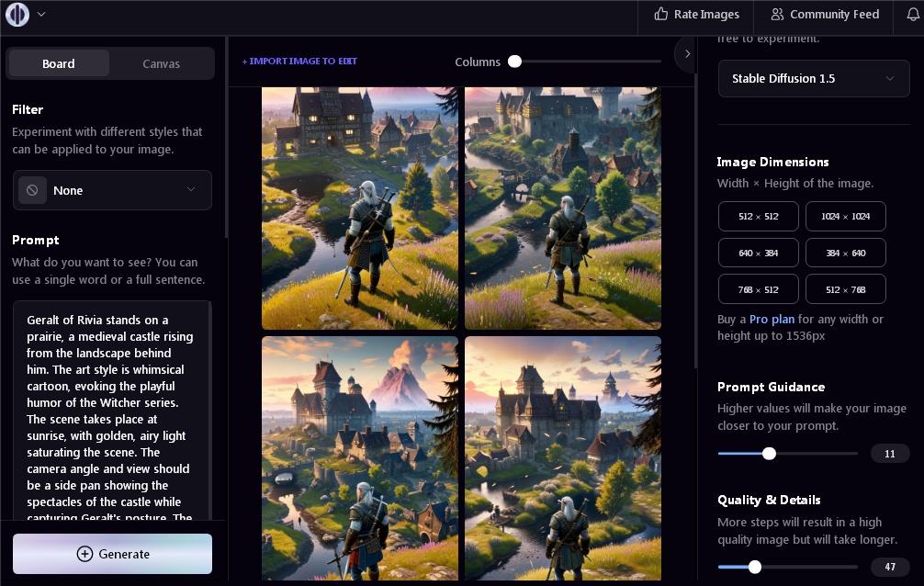Adjust the Prompt Guidance slider handle
This screenshot has width=924, height=586.
769,454
